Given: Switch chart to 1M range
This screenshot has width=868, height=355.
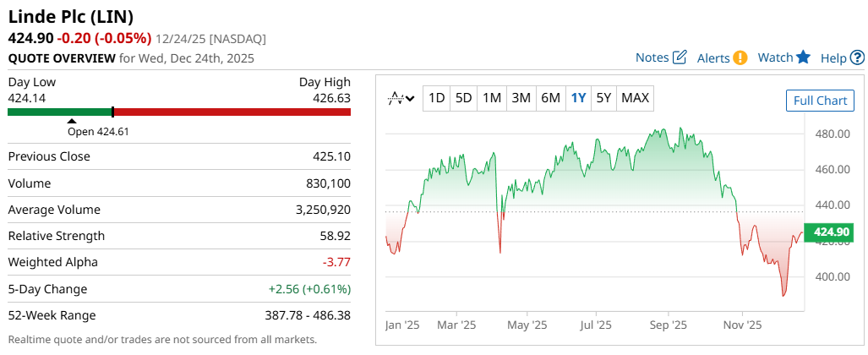Looking at the screenshot, I should (x=492, y=98).
